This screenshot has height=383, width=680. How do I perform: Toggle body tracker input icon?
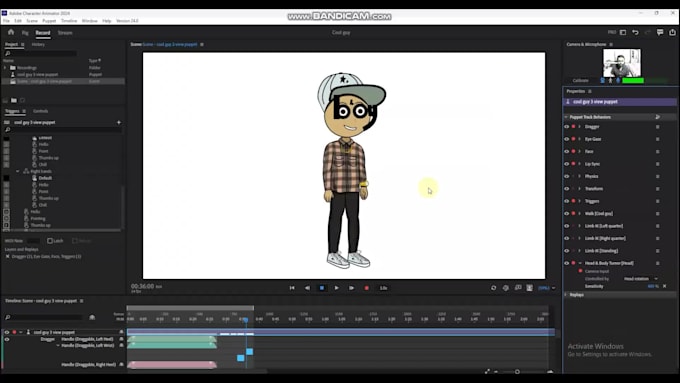tap(610, 80)
